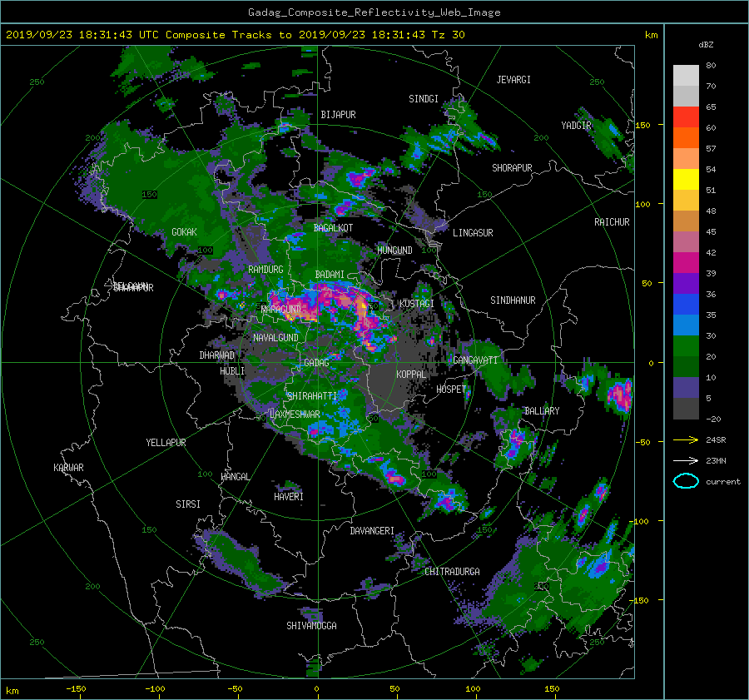Click the LINGASUR city label
The image size is (749, 700).
coord(473,233)
